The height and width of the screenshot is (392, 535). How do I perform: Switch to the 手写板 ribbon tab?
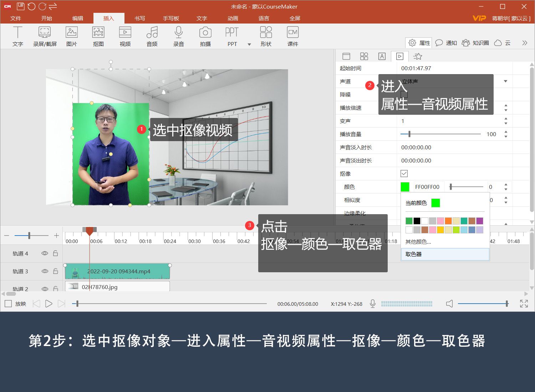tap(171, 18)
